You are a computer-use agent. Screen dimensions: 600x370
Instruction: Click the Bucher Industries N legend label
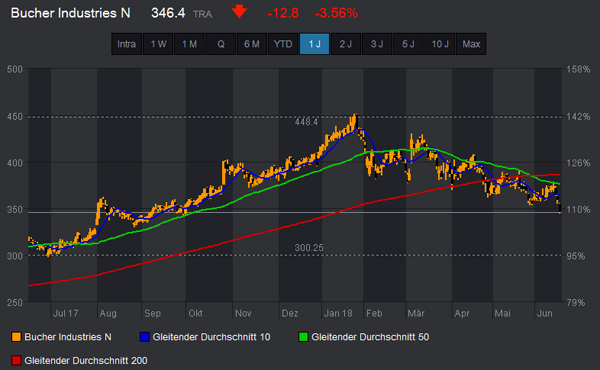pyautogui.click(x=68, y=337)
